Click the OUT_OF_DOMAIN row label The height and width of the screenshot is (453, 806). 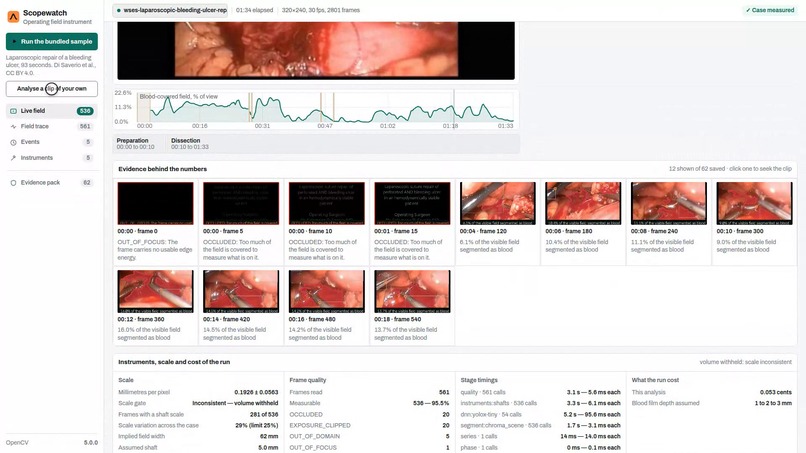click(315, 437)
